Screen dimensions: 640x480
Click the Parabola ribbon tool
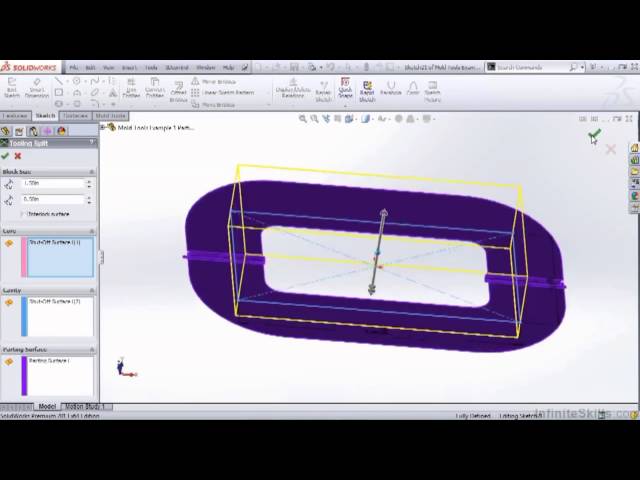391,88
